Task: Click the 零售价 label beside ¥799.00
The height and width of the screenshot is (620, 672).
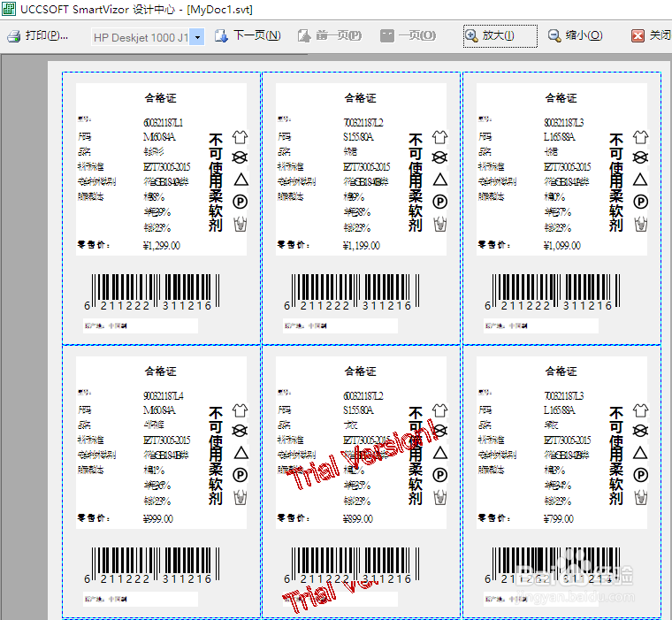Action: point(493,518)
